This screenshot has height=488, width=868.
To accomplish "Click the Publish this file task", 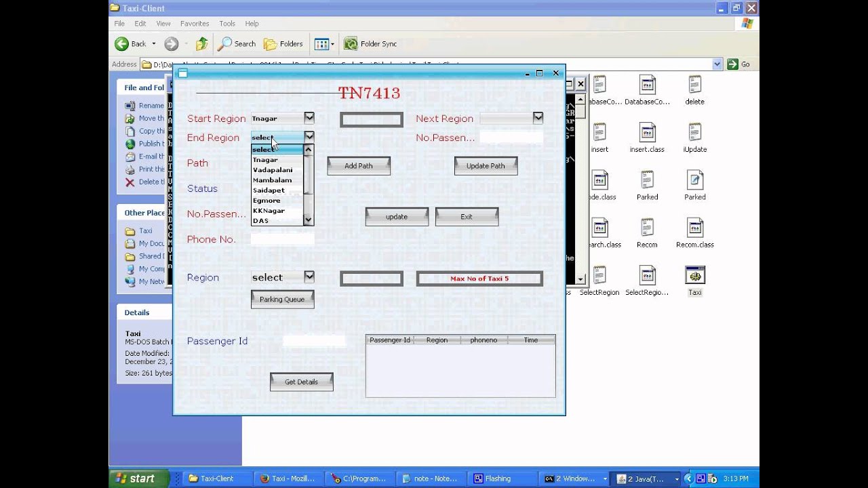I will (144, 144).
